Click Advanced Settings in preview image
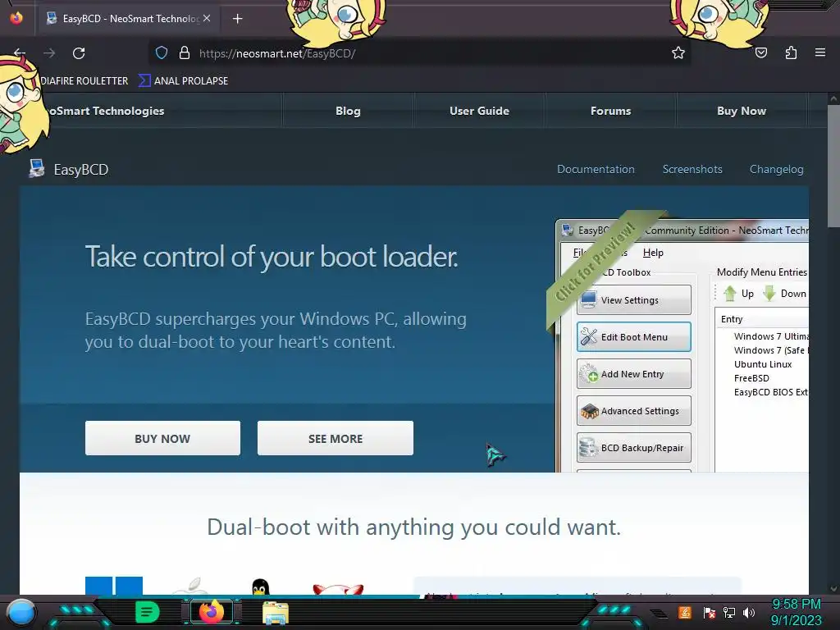The image size is (840, 630). point(634,411)
